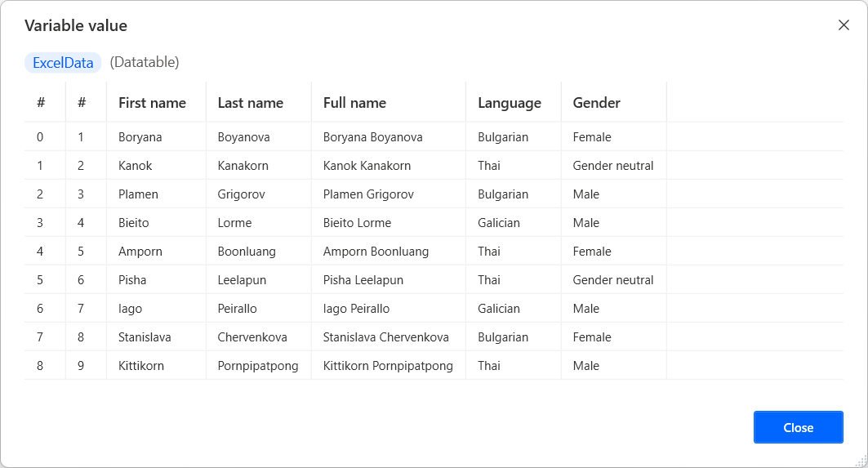Select the Boryana first name cell

(x=140, y=137)
